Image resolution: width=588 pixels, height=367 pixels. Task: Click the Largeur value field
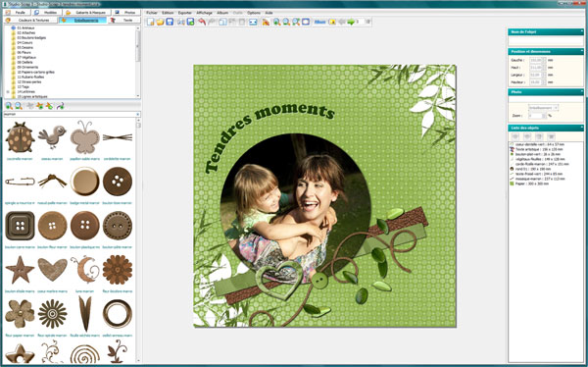[x=536, y=75]
